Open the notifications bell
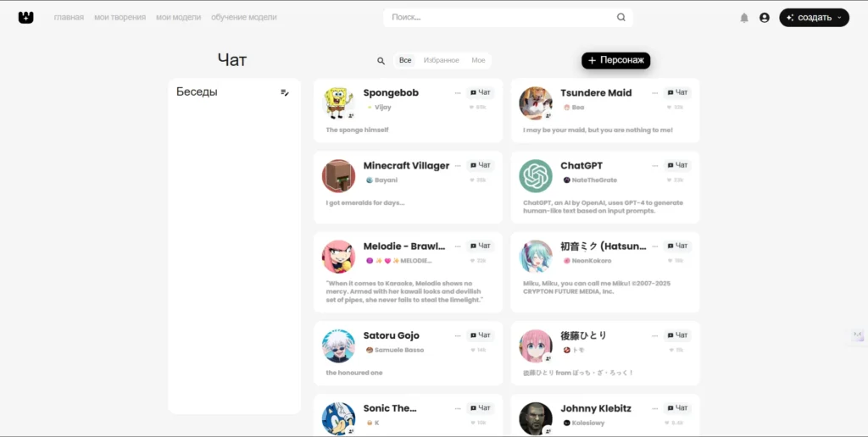The image size is (868, 437). coord(744,18)
